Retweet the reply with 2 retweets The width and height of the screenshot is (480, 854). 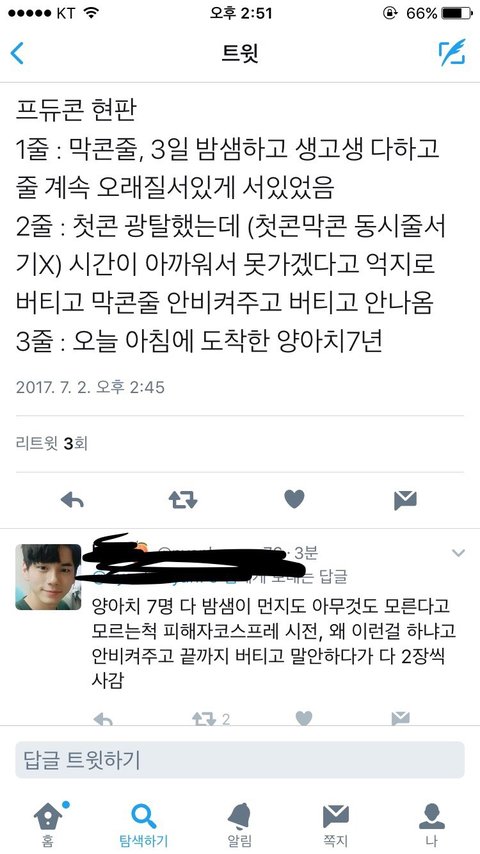point(210,719)
